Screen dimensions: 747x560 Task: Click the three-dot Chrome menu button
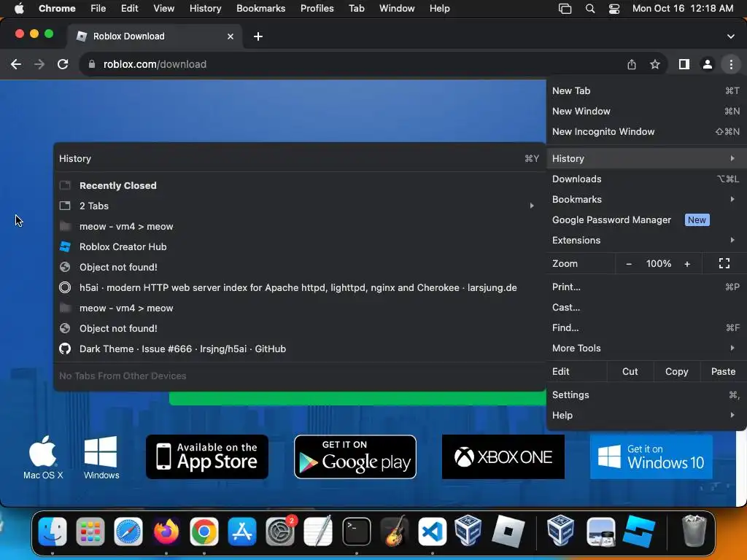pos(731,64)
